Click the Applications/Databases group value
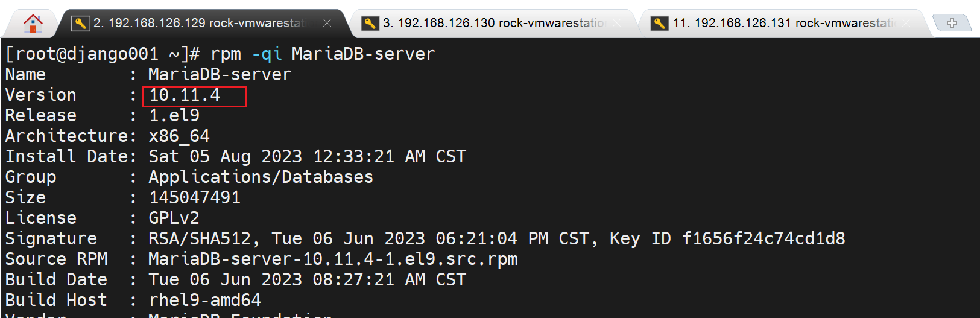The height and width of the screenshot is (318, 980). coord(261,177)
